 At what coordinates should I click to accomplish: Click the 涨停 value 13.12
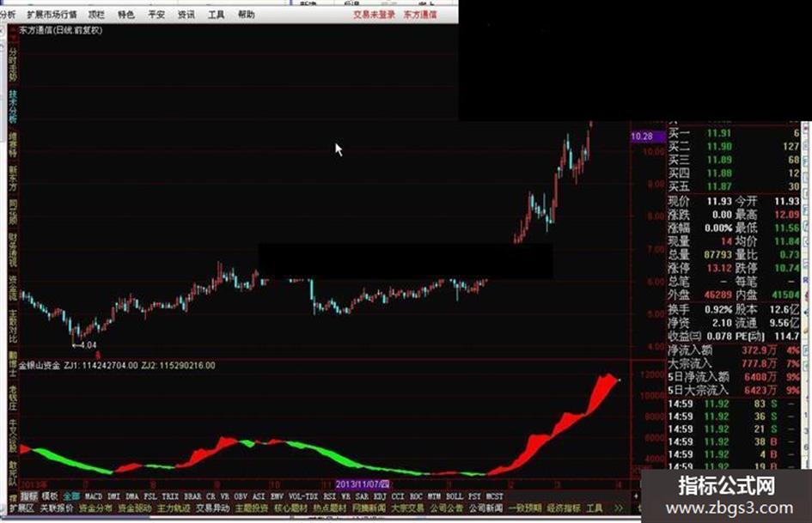click(x=719, y=268)
